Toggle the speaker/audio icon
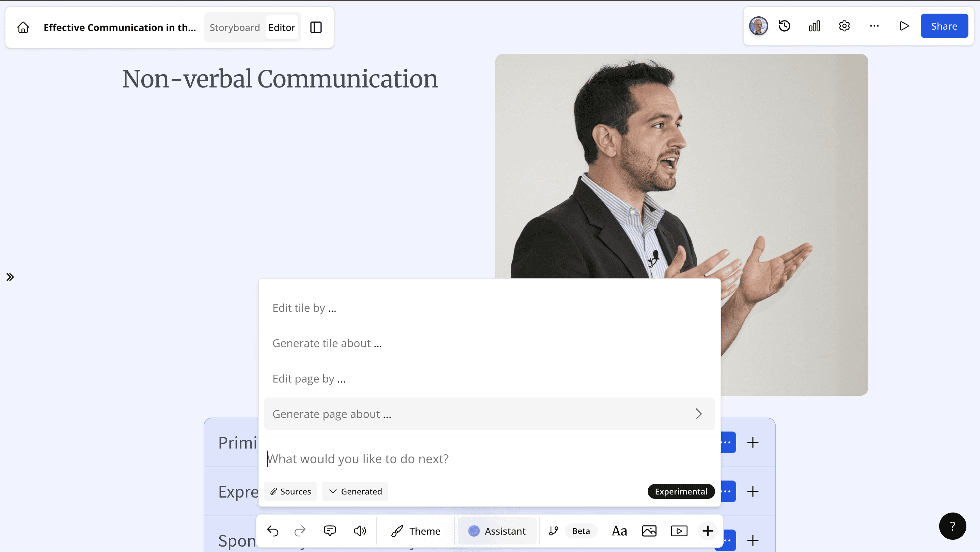Image resolution: width=980 pixels, height=552 pixels. click(x=361, y=531)
